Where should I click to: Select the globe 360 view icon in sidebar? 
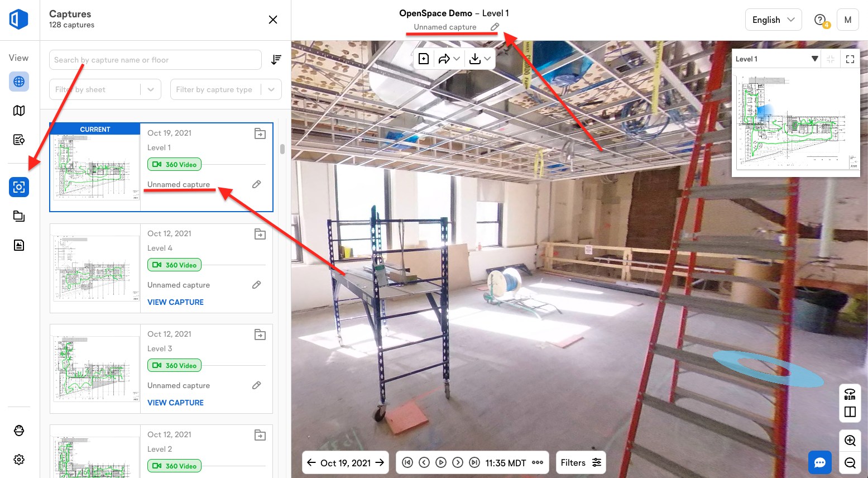point(19,82)
